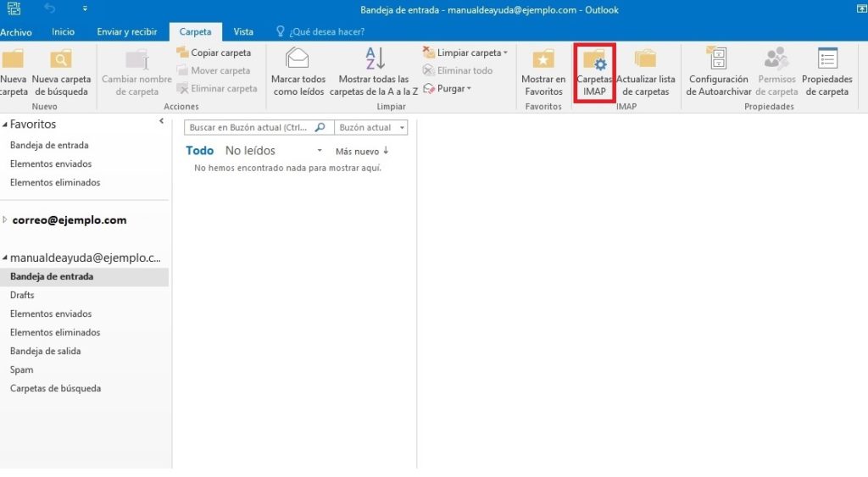868x477 pixels.
Task: Expand the correo@ejemplo.com account
Action: [x=4, y=219]
